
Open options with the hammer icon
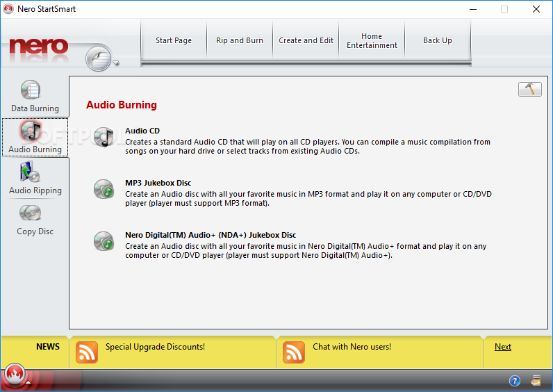coord(529,90)
